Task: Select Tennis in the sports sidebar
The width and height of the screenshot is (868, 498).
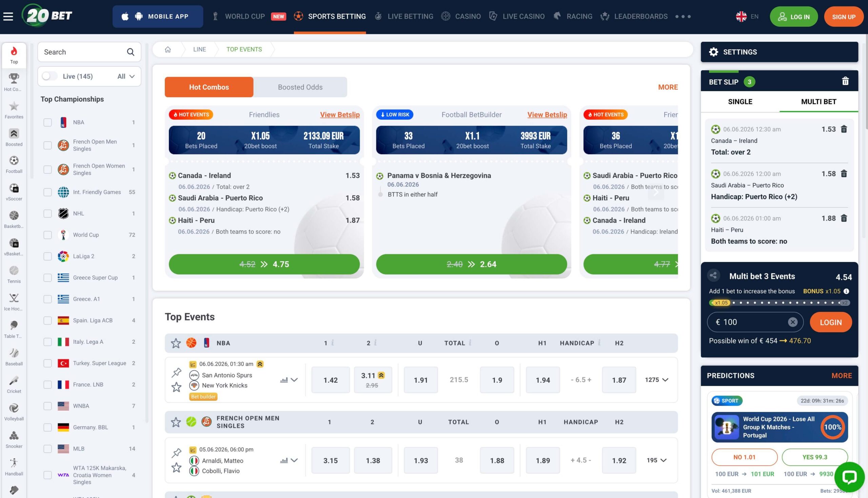Action: [14, 274]
